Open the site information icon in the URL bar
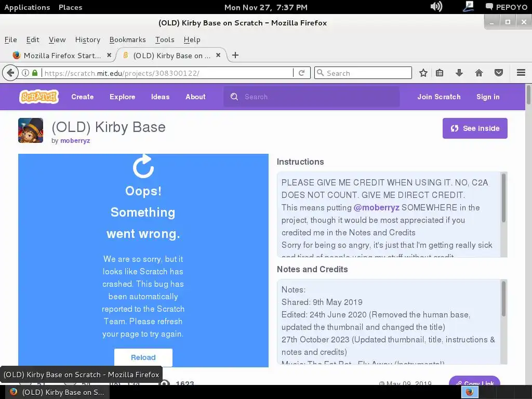The height and width of the screenshot is (399, 532). [25, 73]
